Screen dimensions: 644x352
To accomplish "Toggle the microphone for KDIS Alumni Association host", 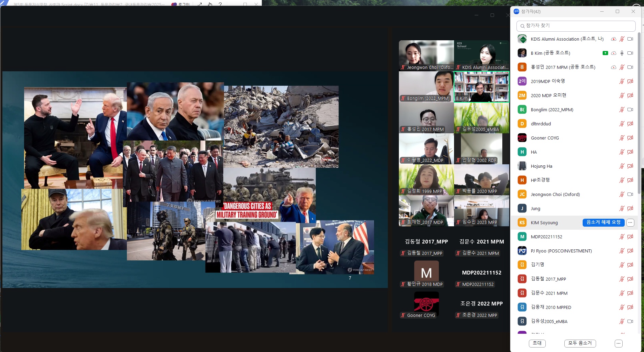I will (622, 39).
